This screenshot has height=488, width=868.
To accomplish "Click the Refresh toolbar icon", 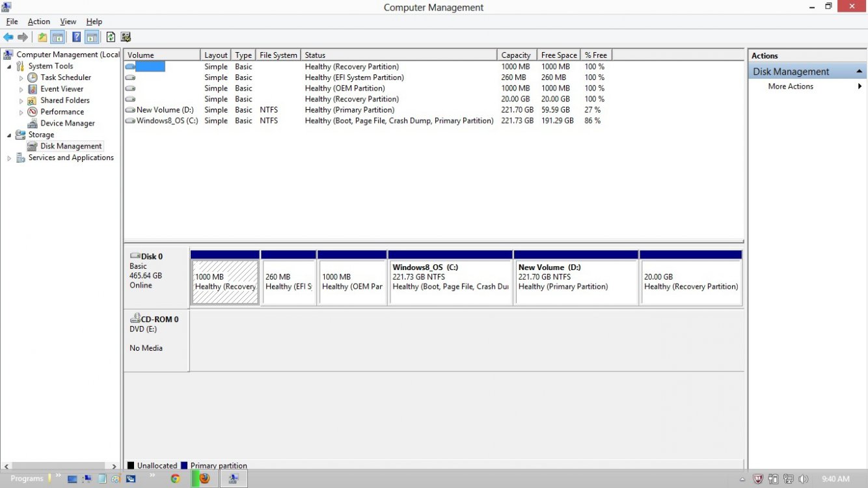I will 111,37.
